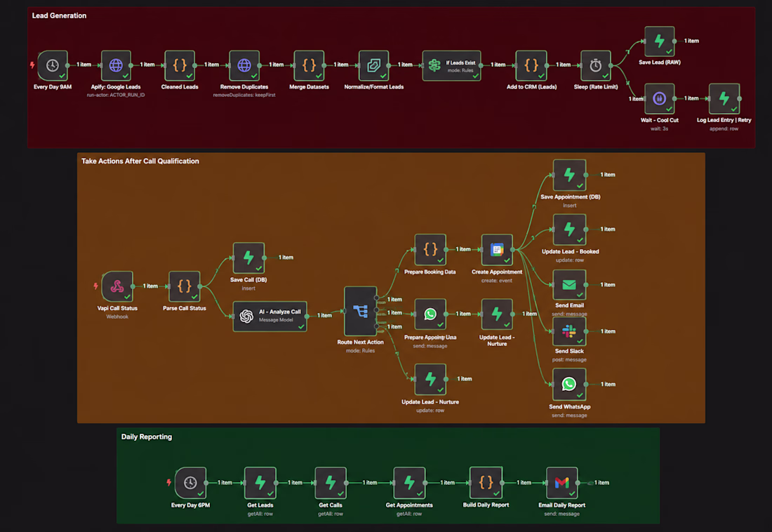The height and width of the screenshot is (532, 772).
Task: Select the Every Day 9AM schedule trigger node
Action: coord(53,65)
